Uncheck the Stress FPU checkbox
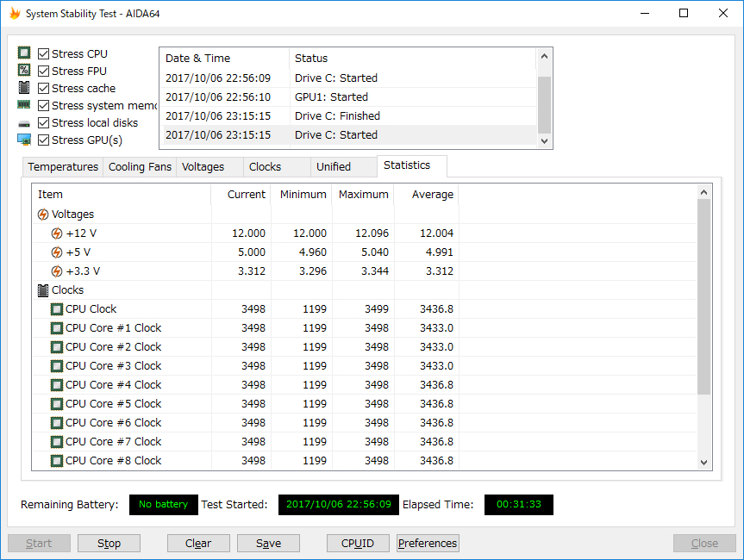Viewport: 744px width, 560px height. pos(43,72)
